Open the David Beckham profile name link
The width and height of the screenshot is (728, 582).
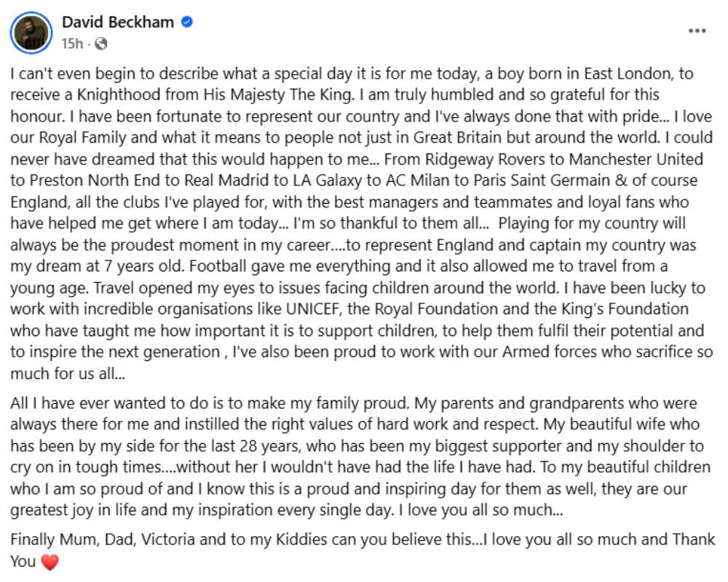pos(117,22)
